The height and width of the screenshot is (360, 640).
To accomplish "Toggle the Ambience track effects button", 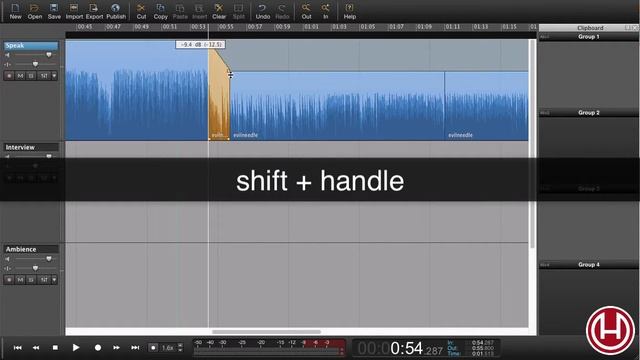I will click(44, 280).
